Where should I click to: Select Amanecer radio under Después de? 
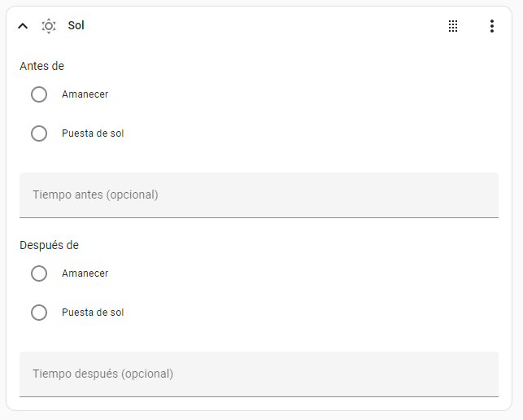[x=39, y=273]
